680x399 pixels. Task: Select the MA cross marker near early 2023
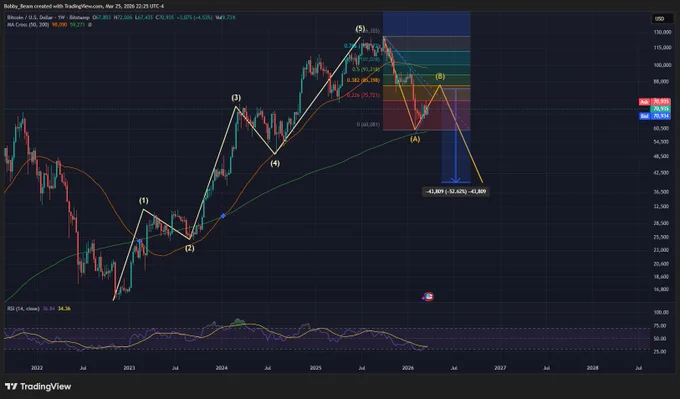(140, 241)
